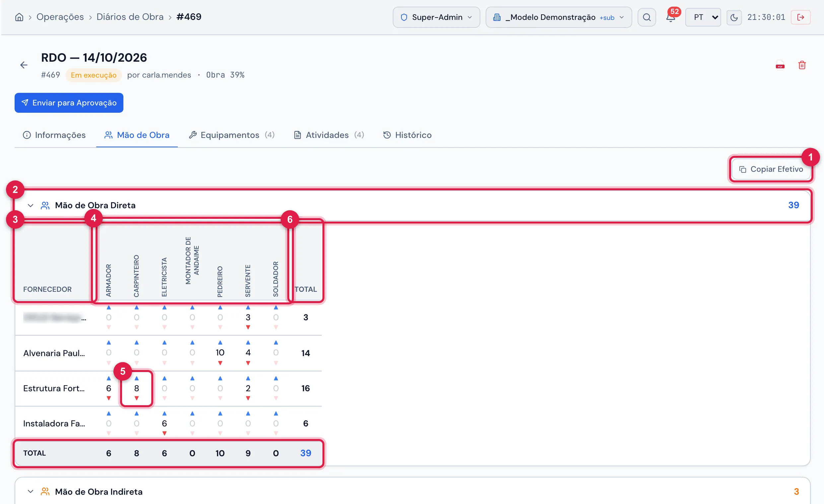Collapse the Mão de Obra Direta section
The image size is (824, 504).
click(31, 205)
